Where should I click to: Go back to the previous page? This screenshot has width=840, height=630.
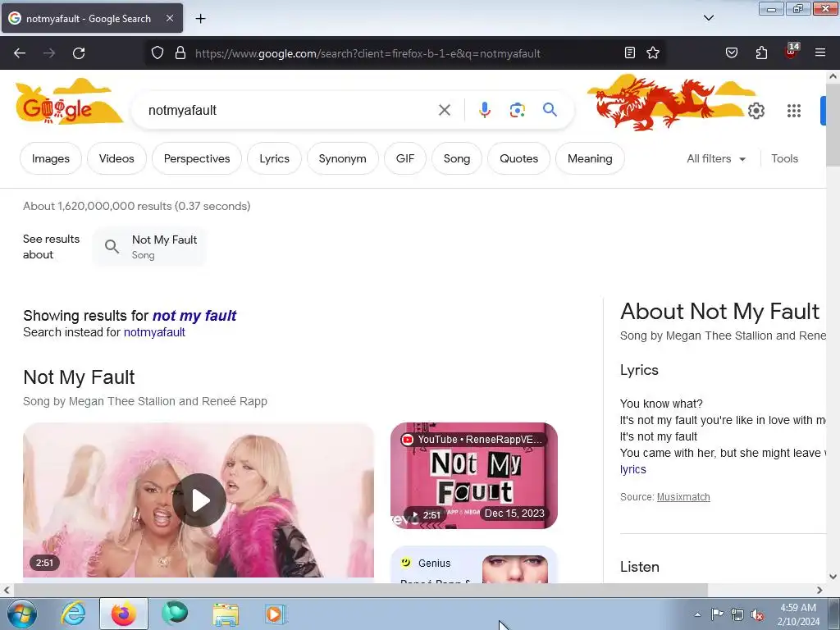point(20,53)
